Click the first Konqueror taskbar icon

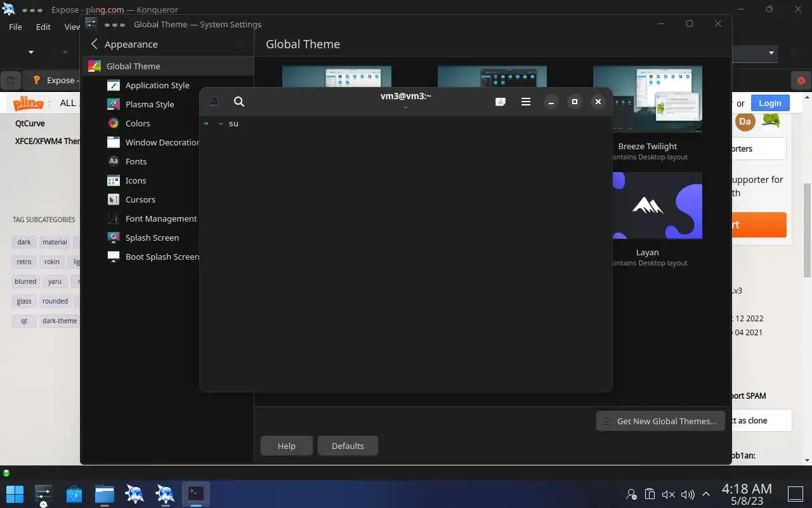click(x=135, y=493)
